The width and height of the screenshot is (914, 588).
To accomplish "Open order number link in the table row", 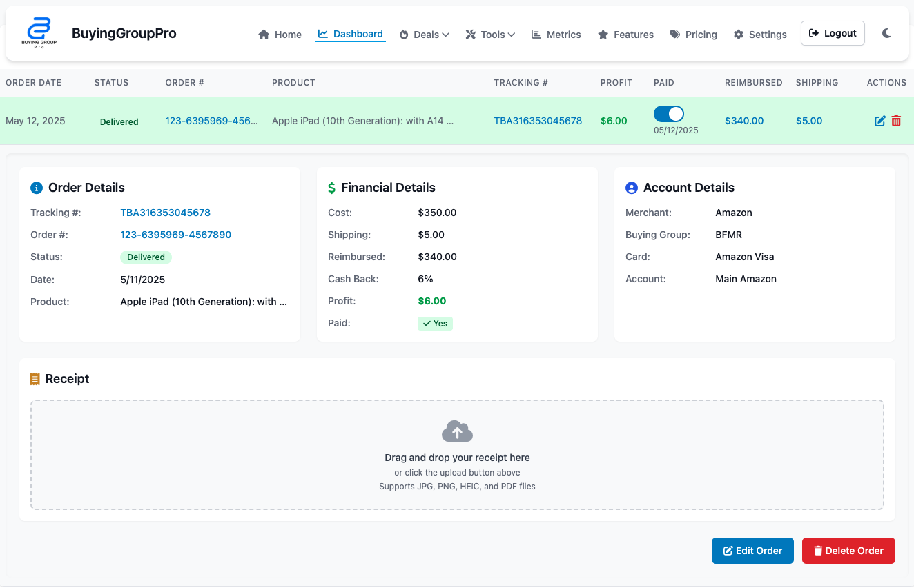I will [212, 121].
